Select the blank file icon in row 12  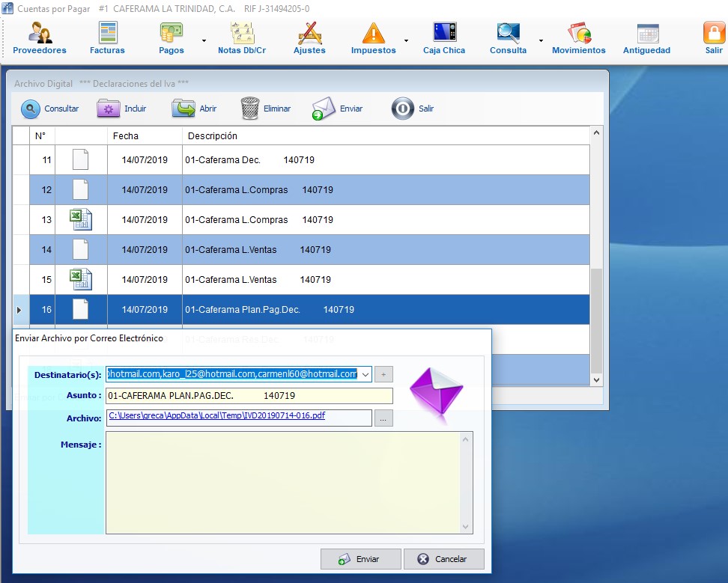(80, 189)
